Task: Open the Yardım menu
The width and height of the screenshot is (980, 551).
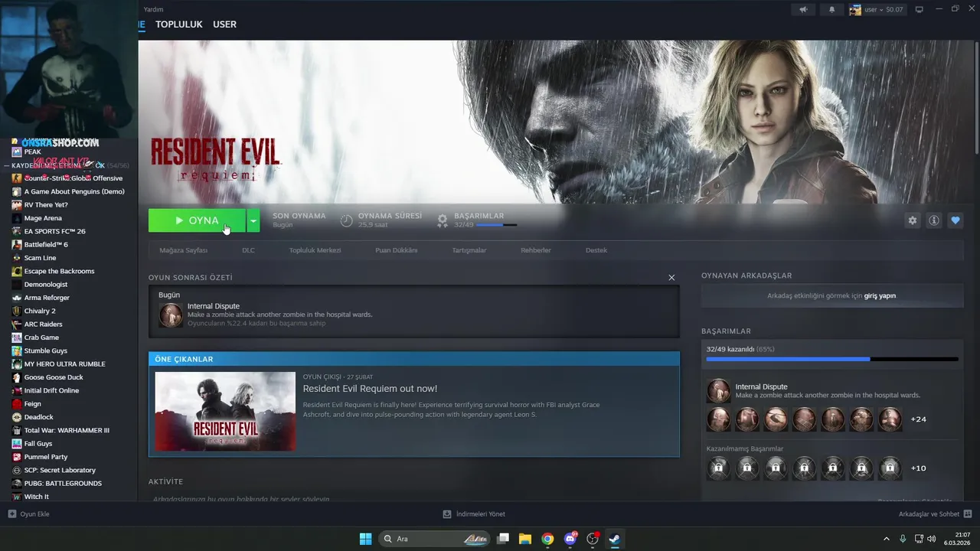Action: pos(153,10)
